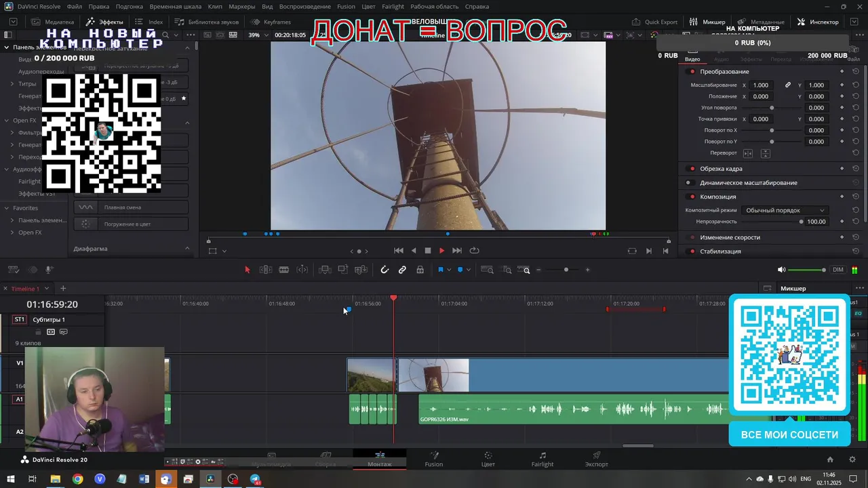The image size is (868, 488).
Task: Click the Replace clip icon
Action: pyautogui.click(x=361, y=270)
